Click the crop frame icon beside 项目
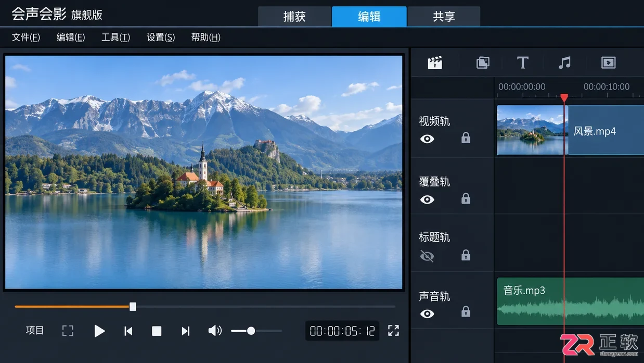 pyautogui.click(x=68, y=331)
